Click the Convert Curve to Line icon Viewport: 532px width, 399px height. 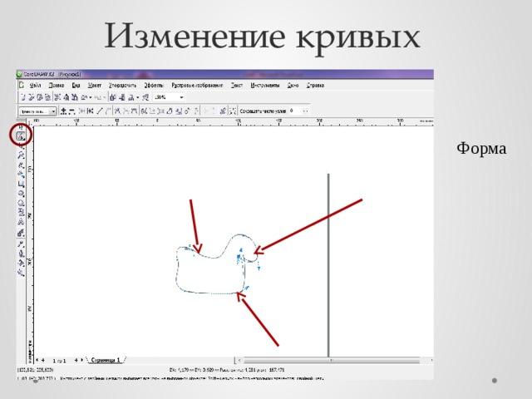(x=100, y=111)
